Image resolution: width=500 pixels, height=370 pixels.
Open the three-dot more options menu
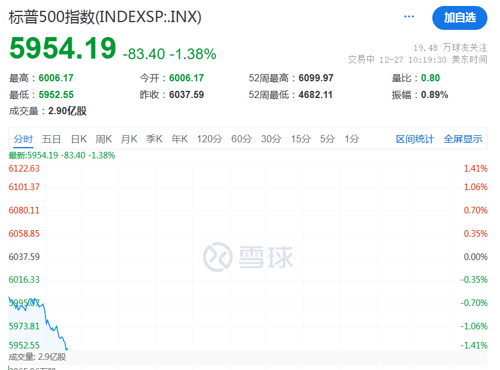pyautogui.click(x=409, y=17)
